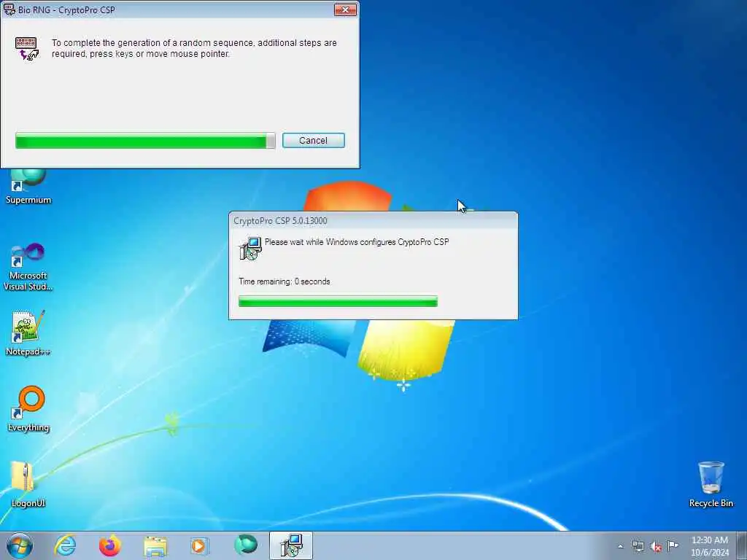The image size is (747, 560).
Task: Click the Show Desktop strip beside the clock
Action: tap(742, 545)
